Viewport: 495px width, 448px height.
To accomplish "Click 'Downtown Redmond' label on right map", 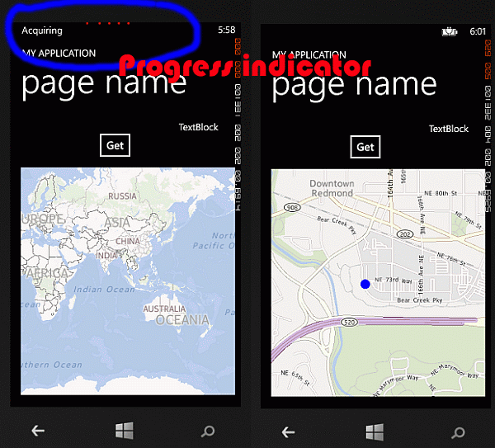I will pos(332,188).
